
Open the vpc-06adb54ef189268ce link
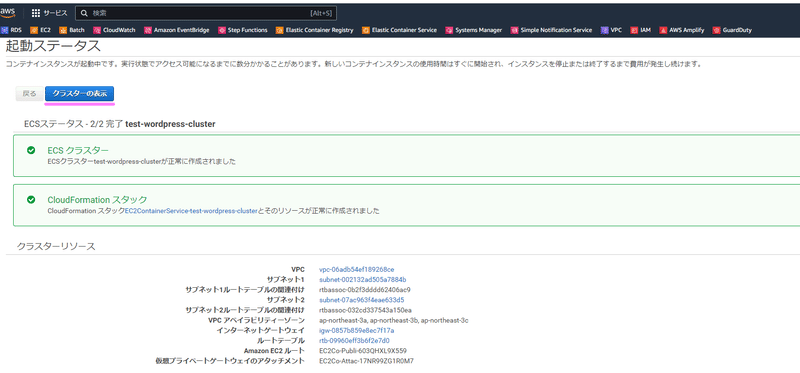coord(357,269)
